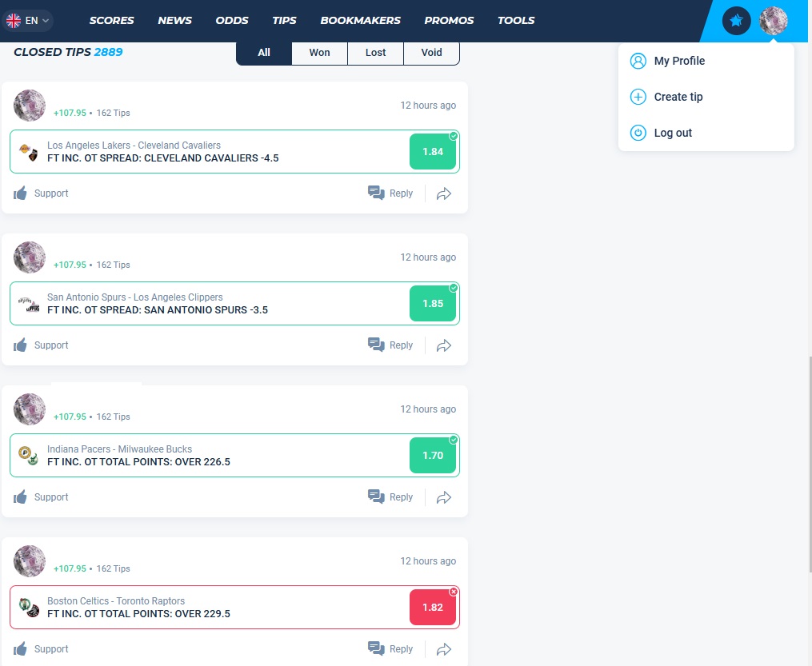
Task: Click share arrow on Celtics-Raptors tip
Action: point(444,649)
